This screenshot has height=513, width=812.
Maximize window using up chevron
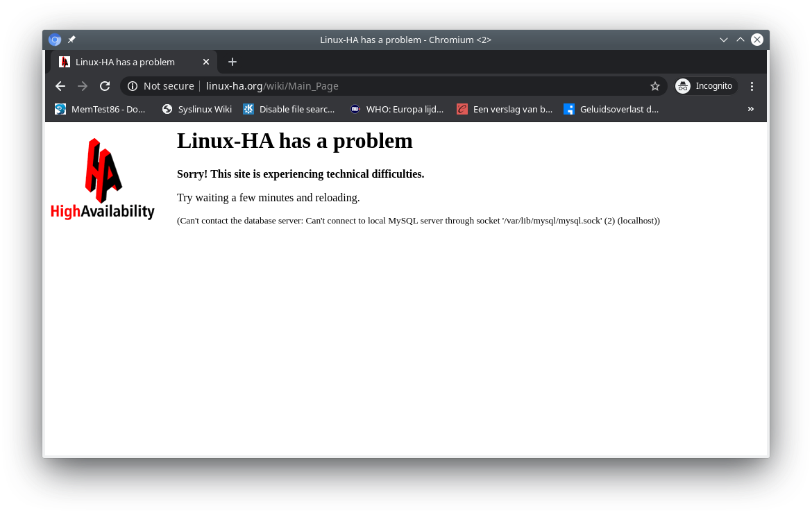[x=741, y=40]
